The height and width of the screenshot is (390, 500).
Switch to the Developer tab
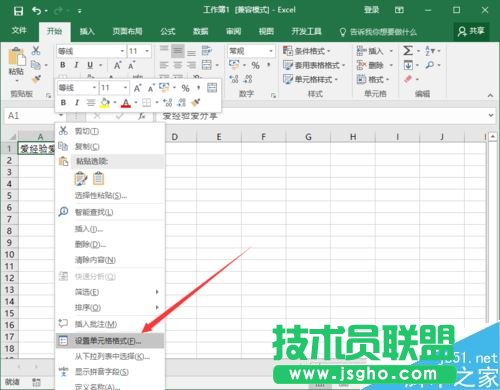pos(306,31)
